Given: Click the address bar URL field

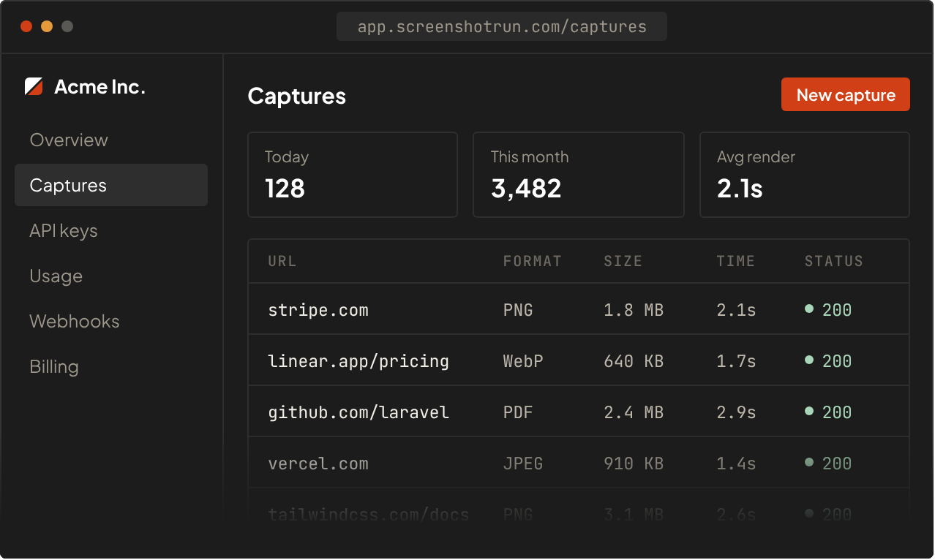Looking at the screenshot, I should pos(502,27).
